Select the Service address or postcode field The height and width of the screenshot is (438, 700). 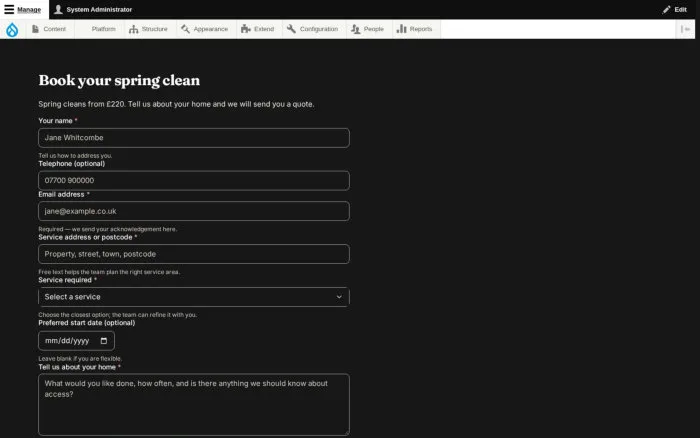point(194,254)
